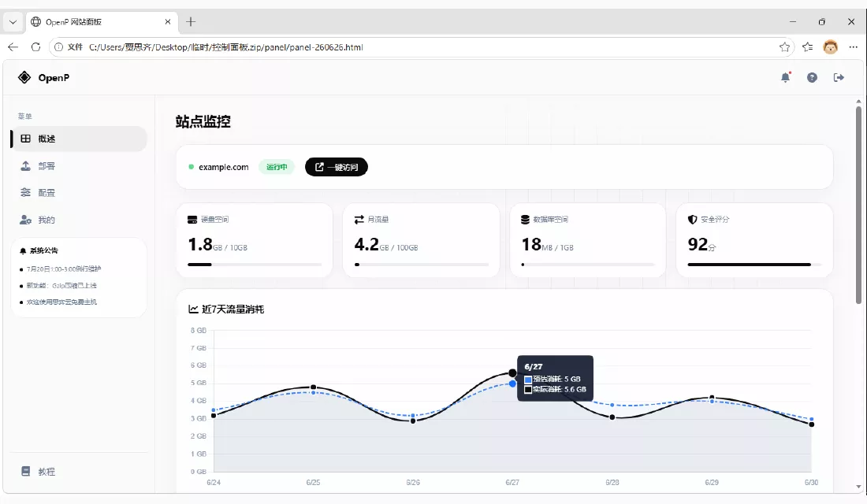Open the browser profile avatar
867x504 pixels.
[x=831, y=47]
